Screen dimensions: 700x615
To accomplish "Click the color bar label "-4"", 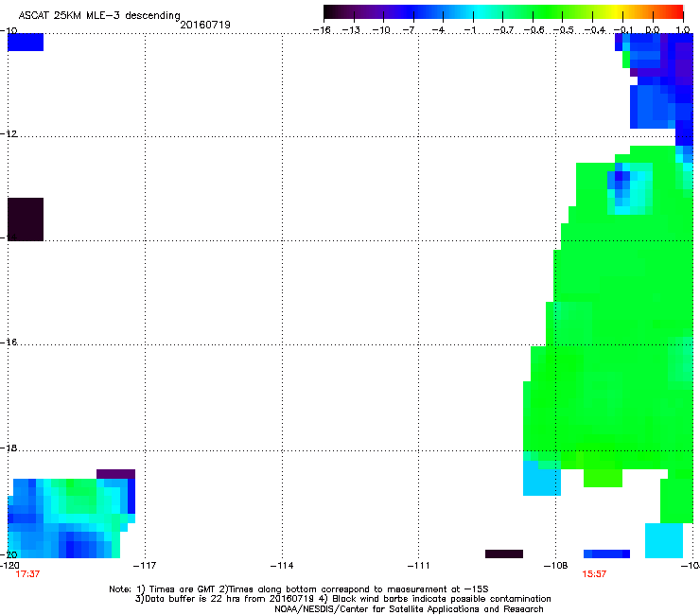I will [439, 30].
